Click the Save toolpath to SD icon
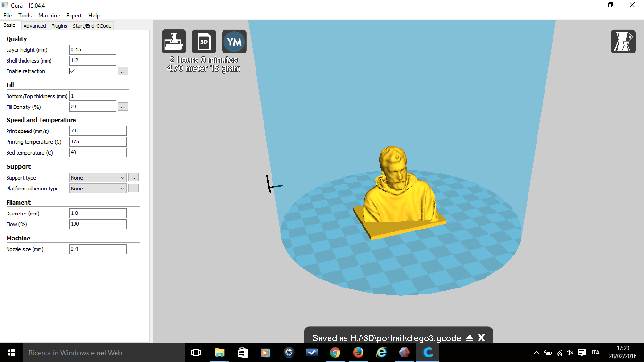The height and width of the screenshot is (362, 644). pyautogui.click(x=204, y=41)
